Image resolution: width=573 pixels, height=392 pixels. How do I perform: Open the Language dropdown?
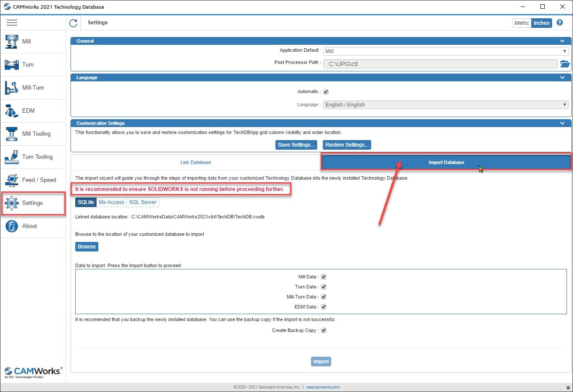pyautogui.click(x=446, y=104)
